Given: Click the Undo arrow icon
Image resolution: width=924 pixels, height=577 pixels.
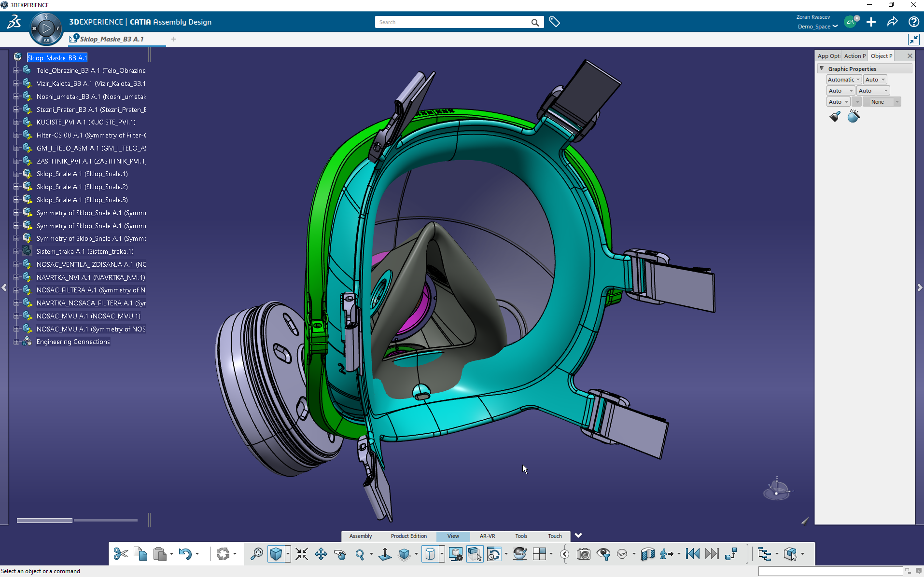Looking at the screenshot, I should click(185, 554).
